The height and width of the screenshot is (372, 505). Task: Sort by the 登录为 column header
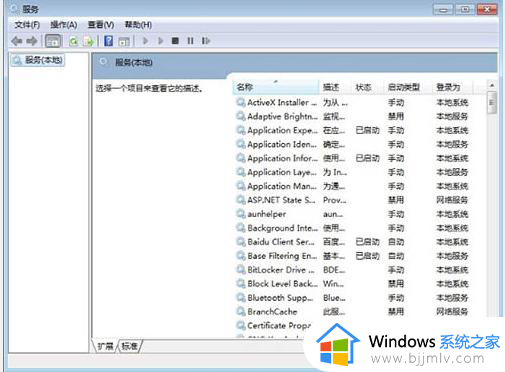coord(453,87)
